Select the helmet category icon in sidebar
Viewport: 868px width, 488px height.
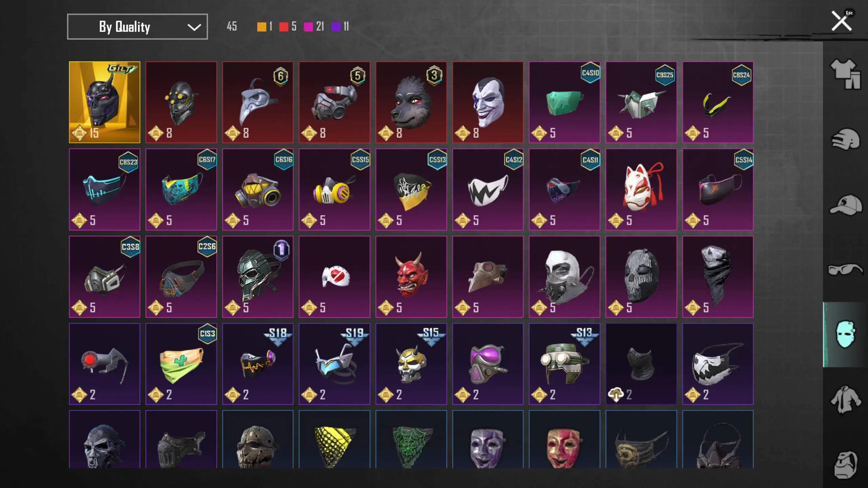click(845, 139)
